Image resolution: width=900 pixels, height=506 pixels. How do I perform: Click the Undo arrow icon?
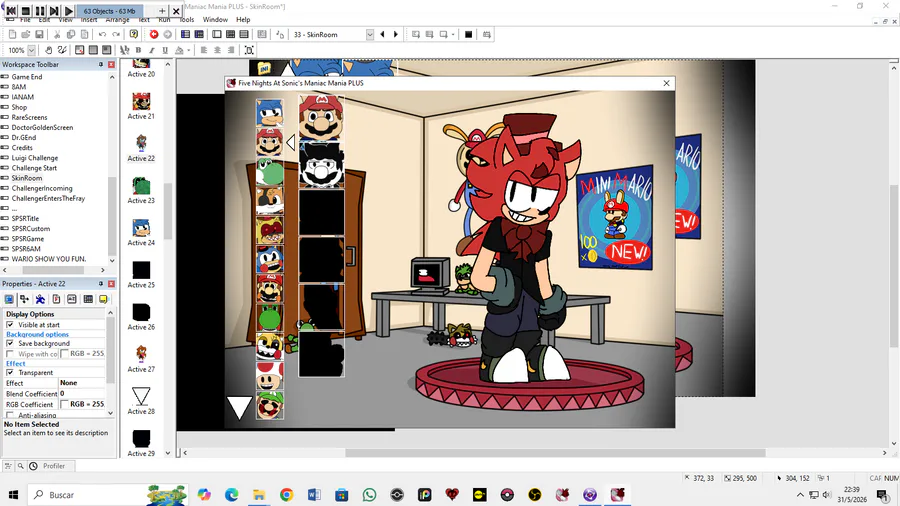(x=102, y=34)
